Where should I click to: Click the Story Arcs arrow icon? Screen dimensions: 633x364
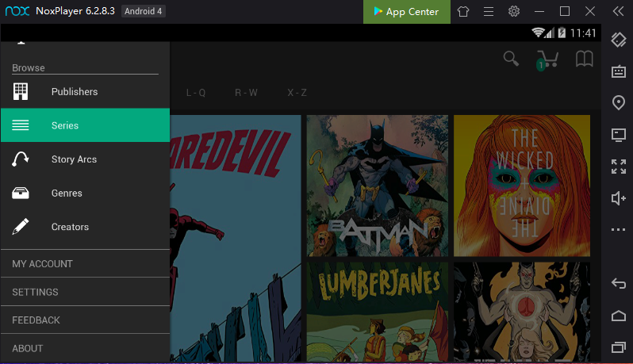20,159
